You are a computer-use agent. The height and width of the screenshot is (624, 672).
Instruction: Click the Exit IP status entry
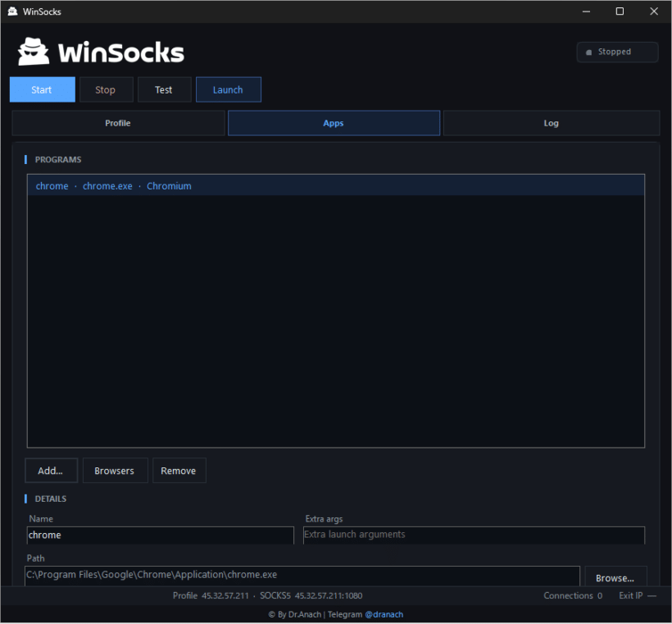coord(638,595)
